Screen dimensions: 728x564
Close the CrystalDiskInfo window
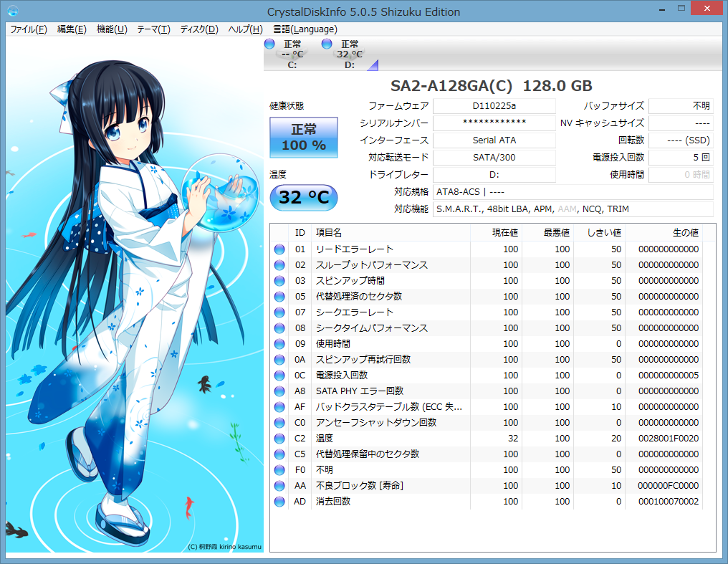click(707, 9)
